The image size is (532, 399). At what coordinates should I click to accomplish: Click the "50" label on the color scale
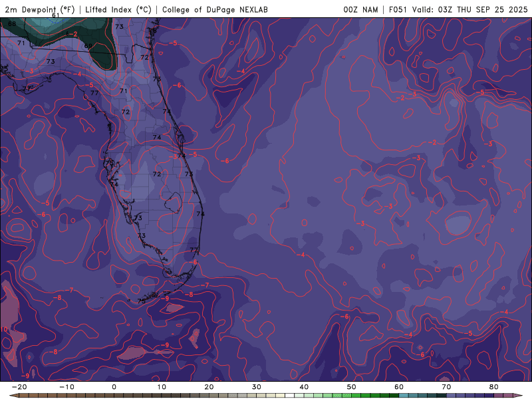click(352, 387)
